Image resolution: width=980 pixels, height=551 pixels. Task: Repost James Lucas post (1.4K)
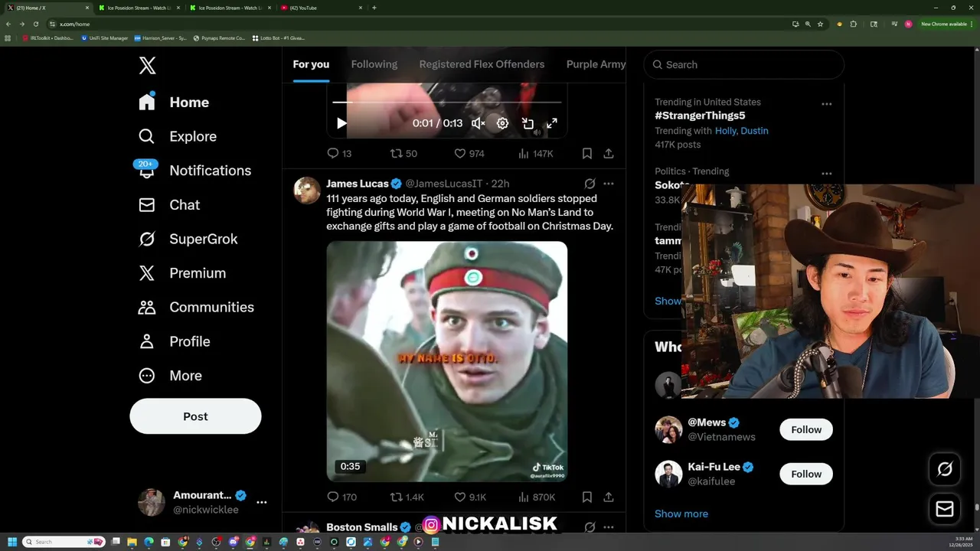tap(407, 497)
